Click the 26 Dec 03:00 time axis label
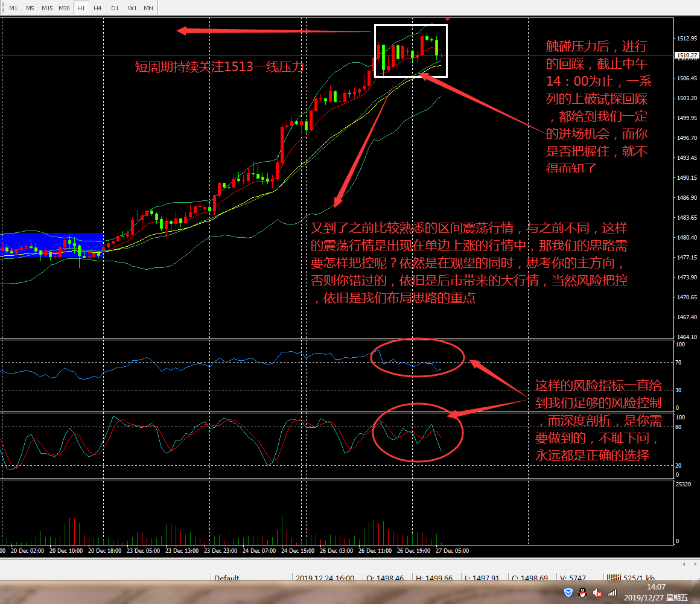This screenshot has height=604, width=700. coord(336,550)
